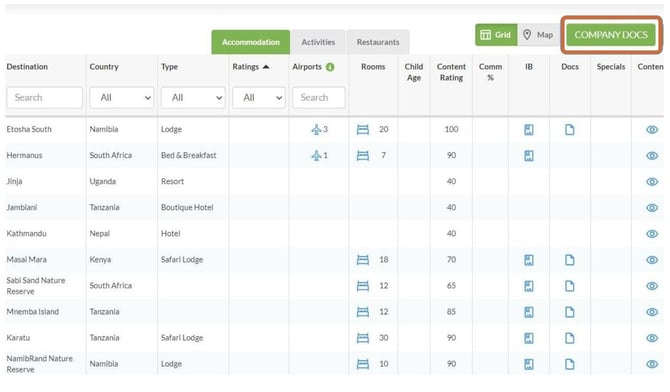Sort by the Content Rating column header
Image resolution: width=670 pixels, height=392 pixels.
(x=451, y=72)
